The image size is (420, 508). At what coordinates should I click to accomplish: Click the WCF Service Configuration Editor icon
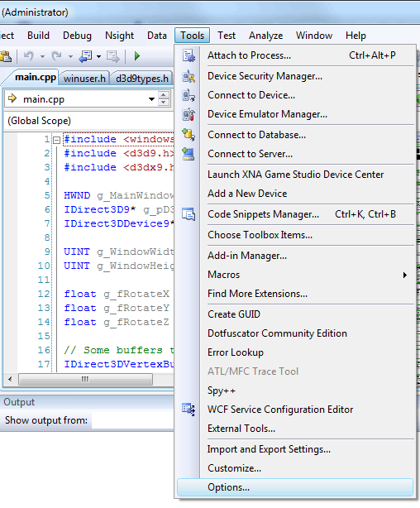click(x=189, y=410)
